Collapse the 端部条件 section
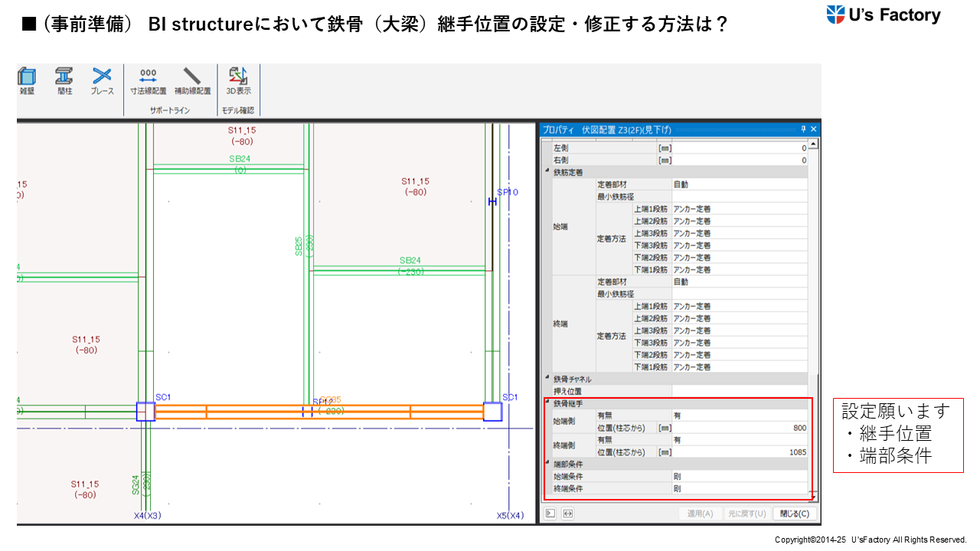The height and width of the screenshot is (551, 980). click(x=547, y=465)
